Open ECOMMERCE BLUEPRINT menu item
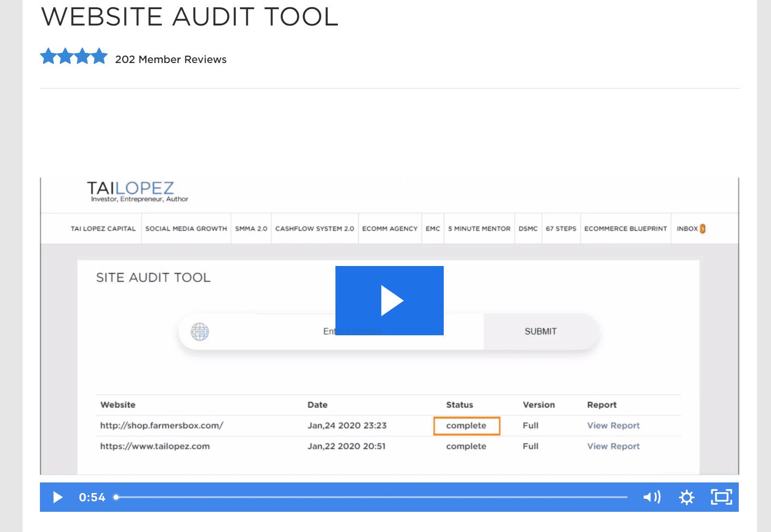 (x=626, y=228)
